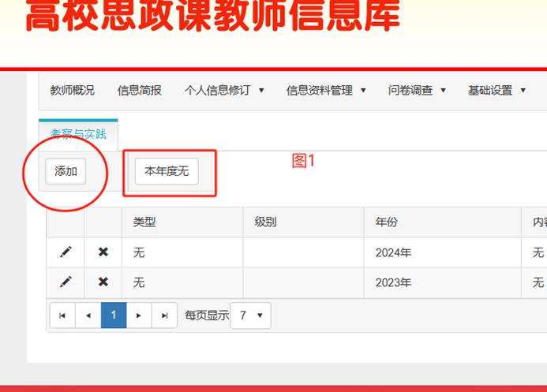Click the 本年度无 button
547x392 pixels.
(167, 171)
